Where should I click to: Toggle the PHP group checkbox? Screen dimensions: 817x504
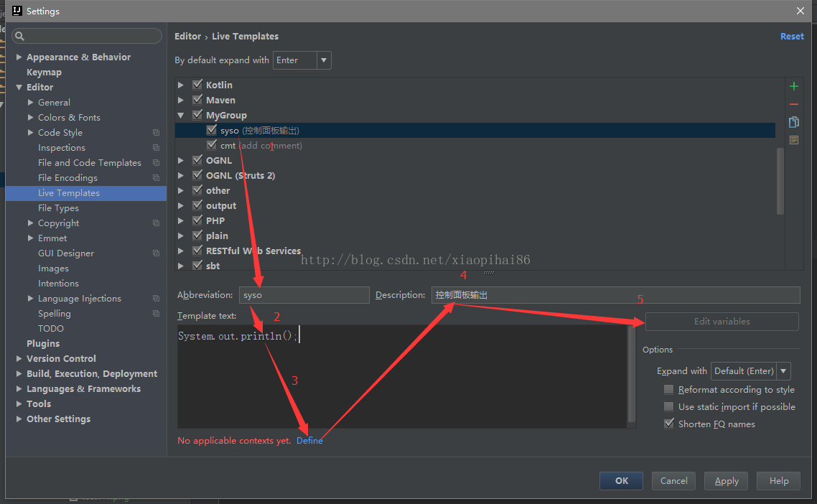click(x=197, y=220)
